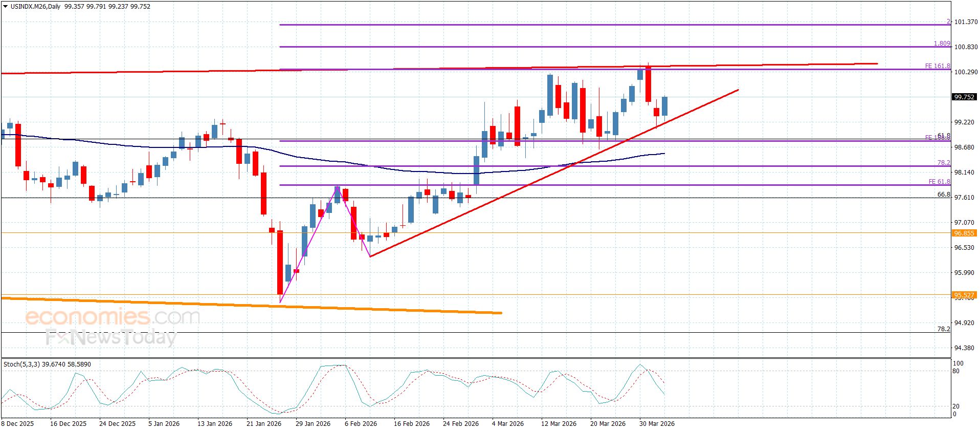The height and width of the screenshot is (430, 980).
Task: Click the 100.830 price axis label
Action: tap(966, 47)
